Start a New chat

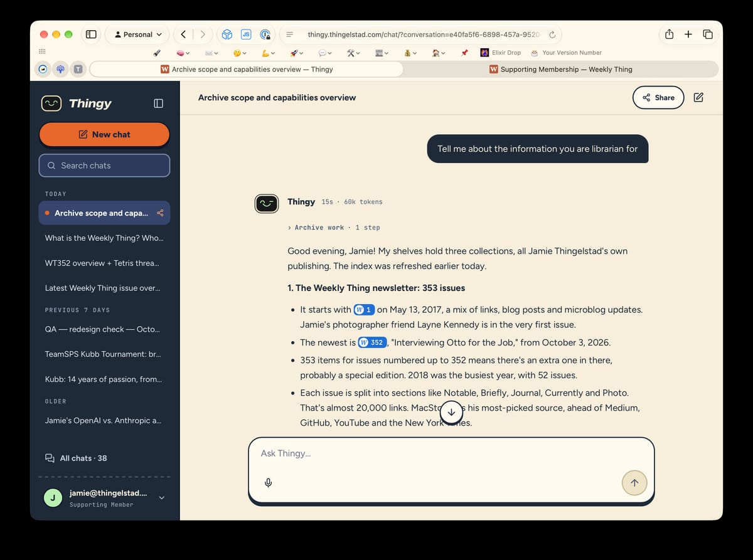[104, 134]
